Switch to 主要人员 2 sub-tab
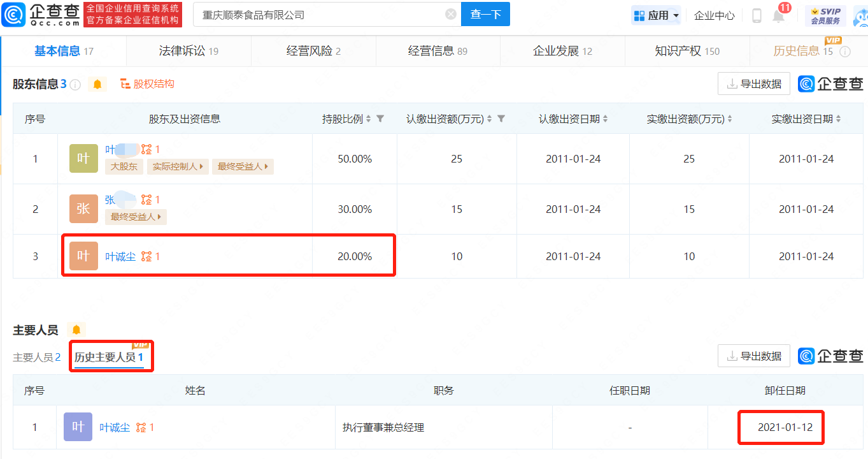This screenshot has height=459, width=868. pyautogui.click(x=37, y=358)
